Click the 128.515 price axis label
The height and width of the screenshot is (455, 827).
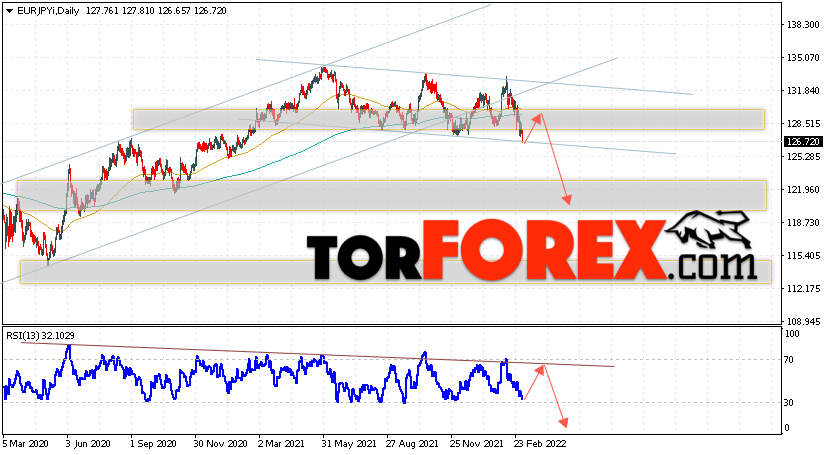click(803, 123)
